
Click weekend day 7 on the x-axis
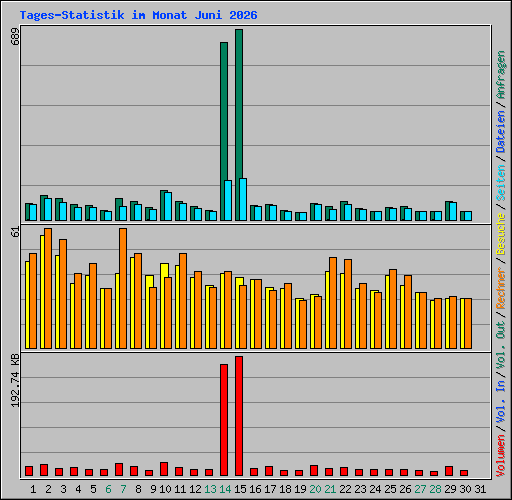point(123,489)
